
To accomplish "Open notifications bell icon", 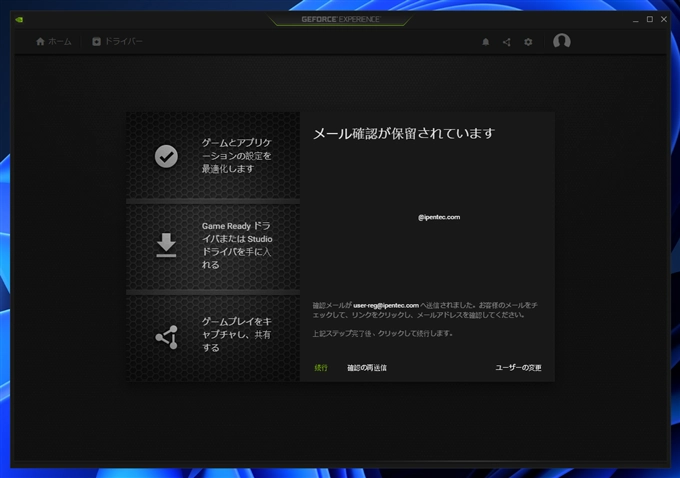I will (x=486, y=42).
